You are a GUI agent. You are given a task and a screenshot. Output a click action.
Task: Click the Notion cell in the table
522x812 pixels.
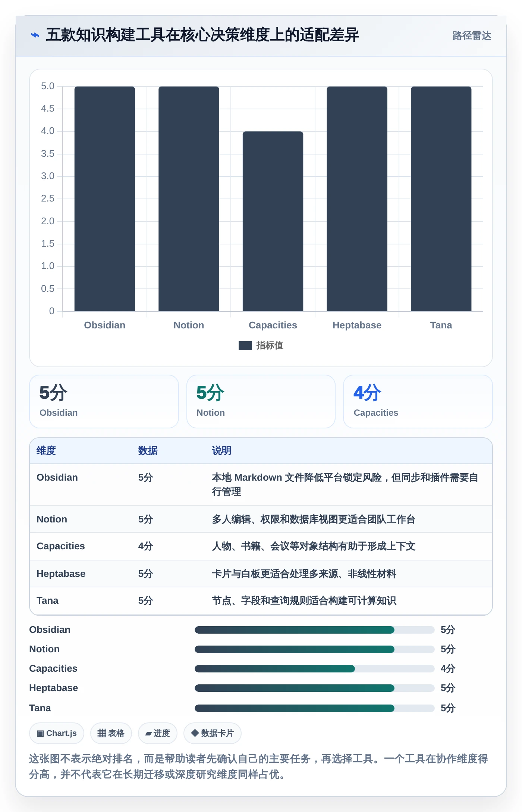52,519
